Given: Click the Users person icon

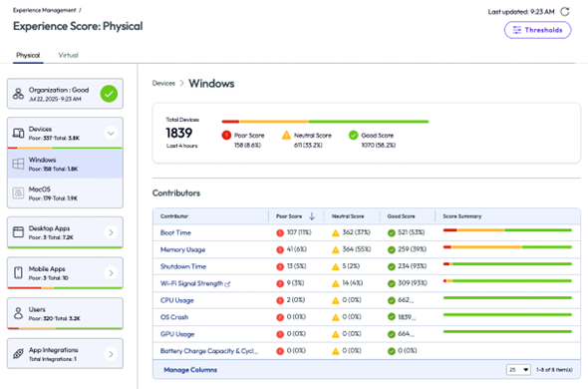Looking at the screenshot, I should tap(18, 313).
